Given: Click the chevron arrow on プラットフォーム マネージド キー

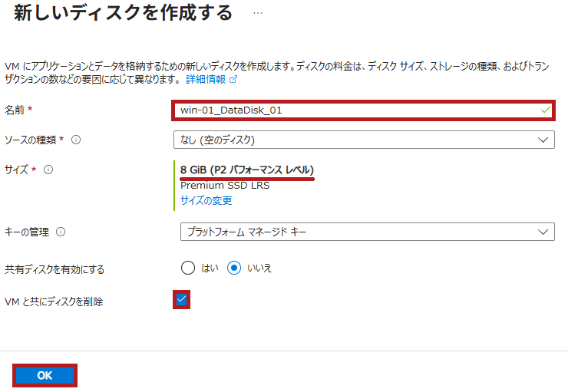Looking at the screenshot, I should 543,232.
